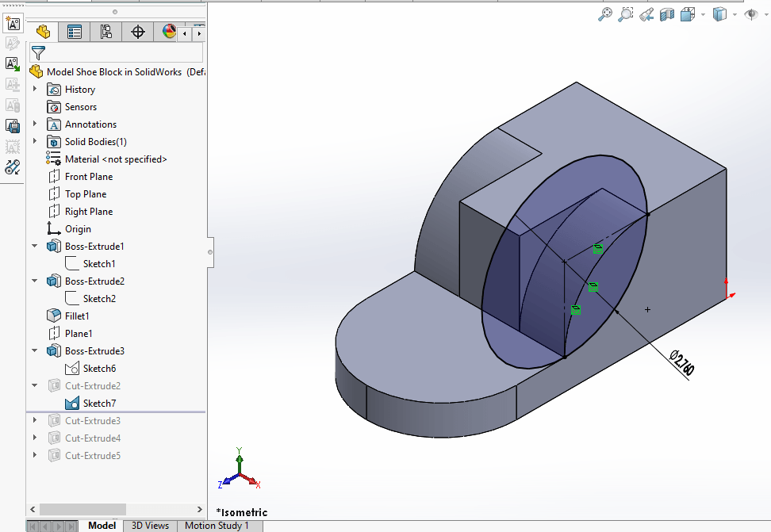Open the DimXpertManager crosshair tab
The width and height of the screenshot is (771, 532).
click(138, 32)
